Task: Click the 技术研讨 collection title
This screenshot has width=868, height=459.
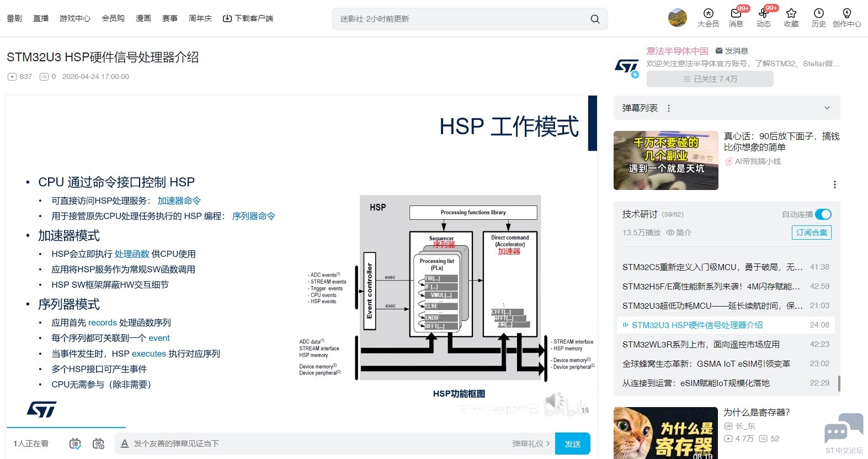Action: point(640,214)
